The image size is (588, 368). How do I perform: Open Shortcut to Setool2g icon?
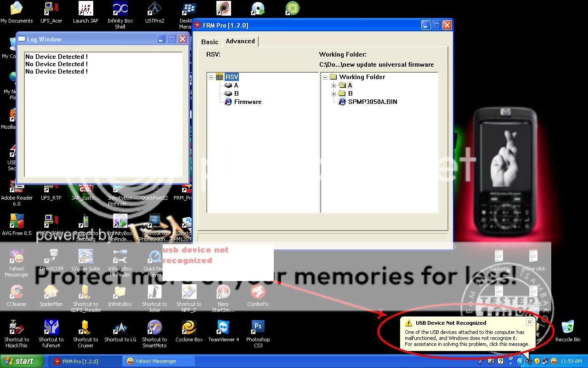(85, 228)
